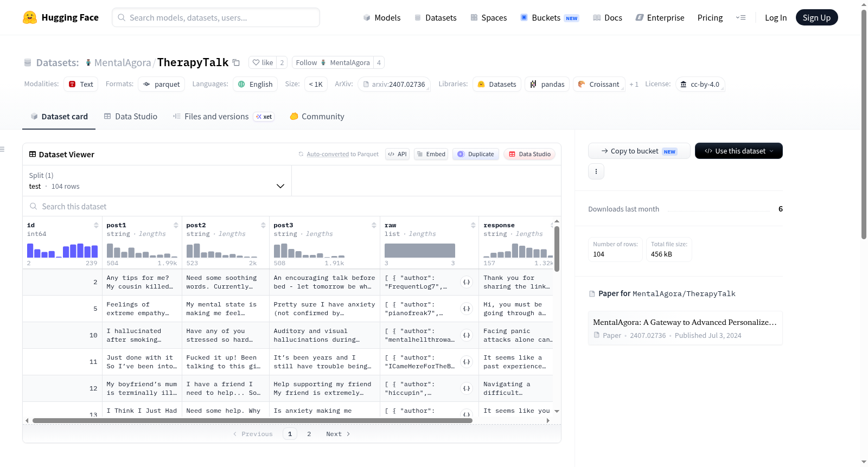The height and width of the screenshot is (467, 868).
Task: Open the arxiv:2407.02736 tag
Action: tap(394, 84)
